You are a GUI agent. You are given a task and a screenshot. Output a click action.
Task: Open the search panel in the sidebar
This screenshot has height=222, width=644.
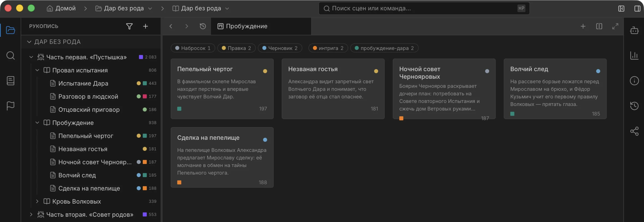(10, 55)
